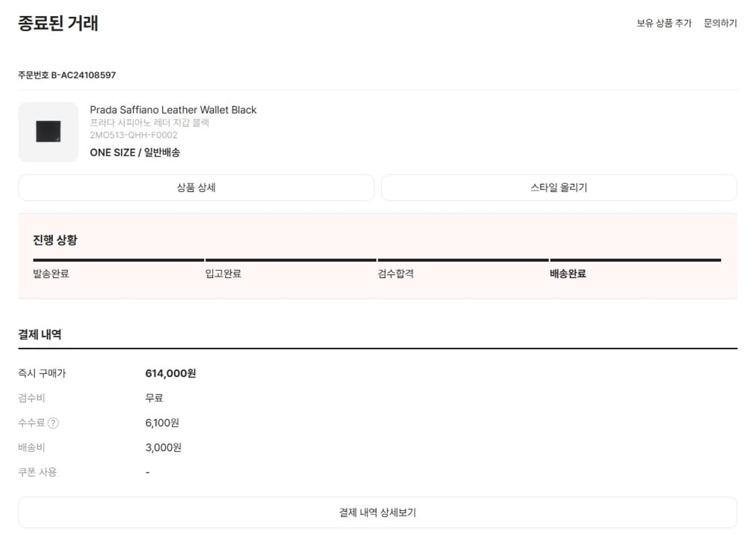Click the 수수료 question-mark help icon

click(x=53, y=423)
